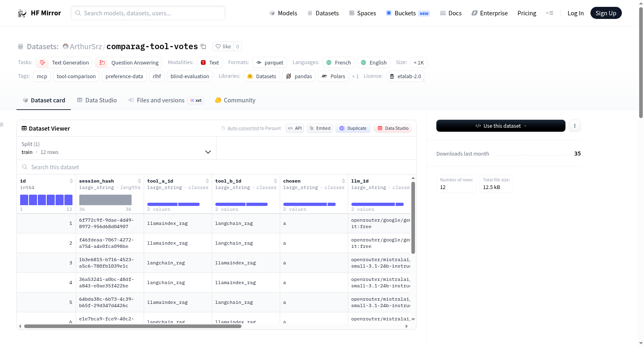
Task: Expand the train split dropdown
Action: (116, 148)
